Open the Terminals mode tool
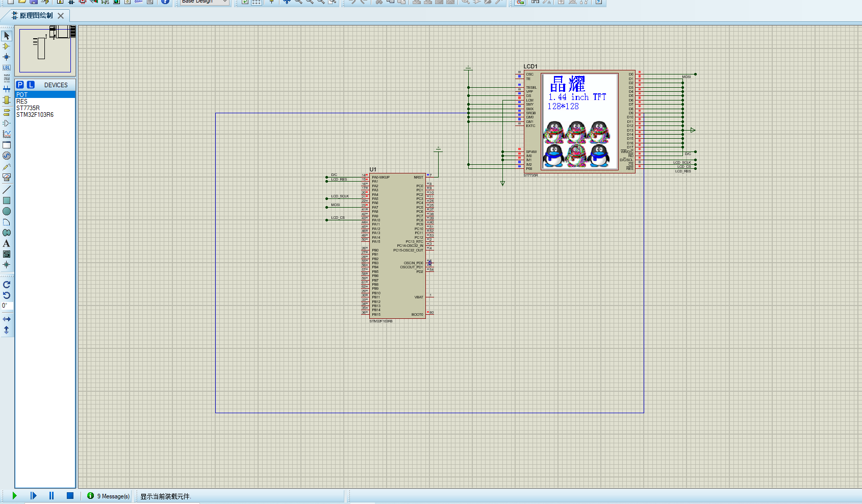Image resolution: width=862 pixels, height=504 pixels. tap(7, 112)
